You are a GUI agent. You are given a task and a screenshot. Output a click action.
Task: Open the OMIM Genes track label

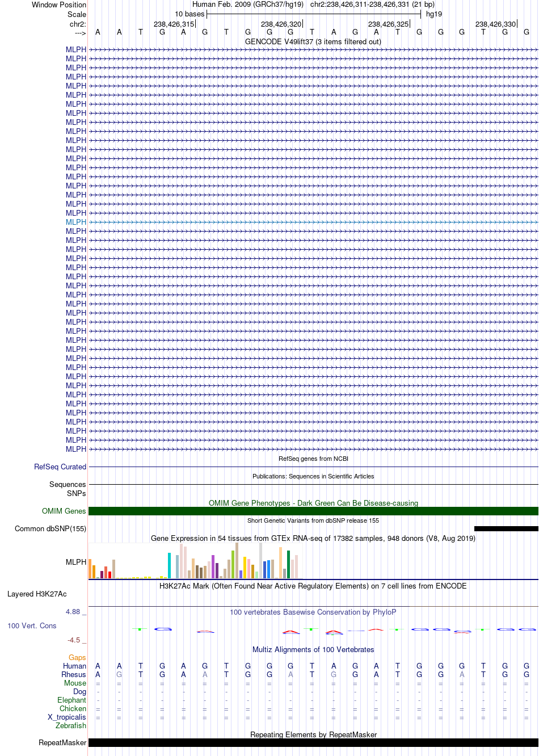(64, 511)
